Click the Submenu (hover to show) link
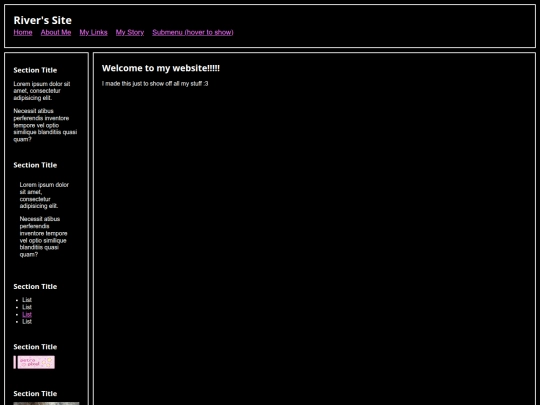This screenshot has height=405, width=540. tap(193, 32)
